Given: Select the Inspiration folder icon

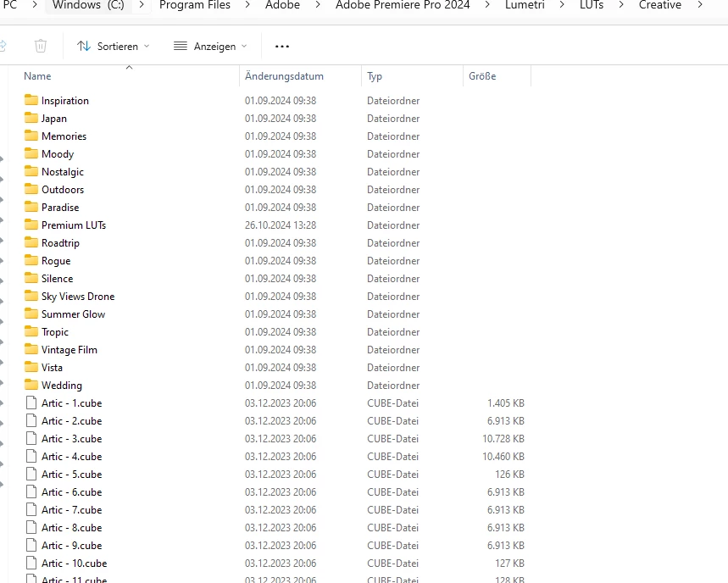Looking at the screenshot, I should tap(31, 100).
